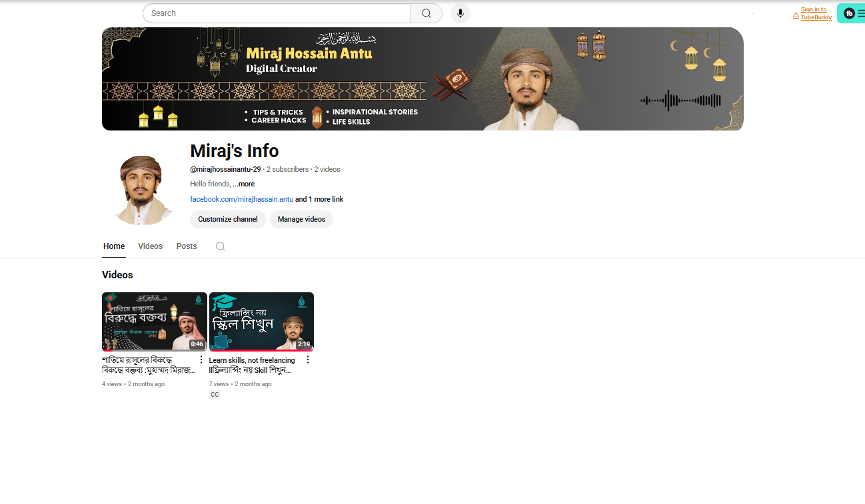Select the Home tab
The image size is (865, 504).
point(113,246)
